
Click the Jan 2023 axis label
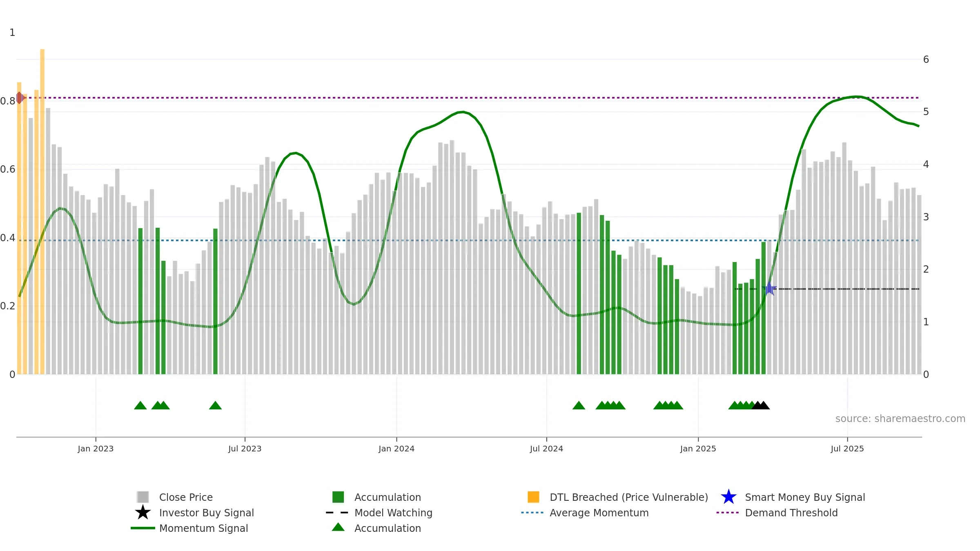[x=96, y=449]
